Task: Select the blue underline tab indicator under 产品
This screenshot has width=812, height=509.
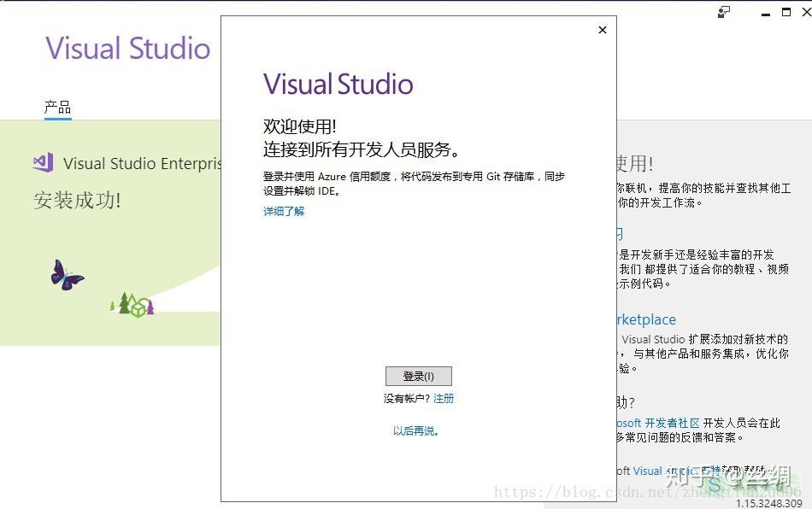Action: pyautogui.click(x=56, y=117)
